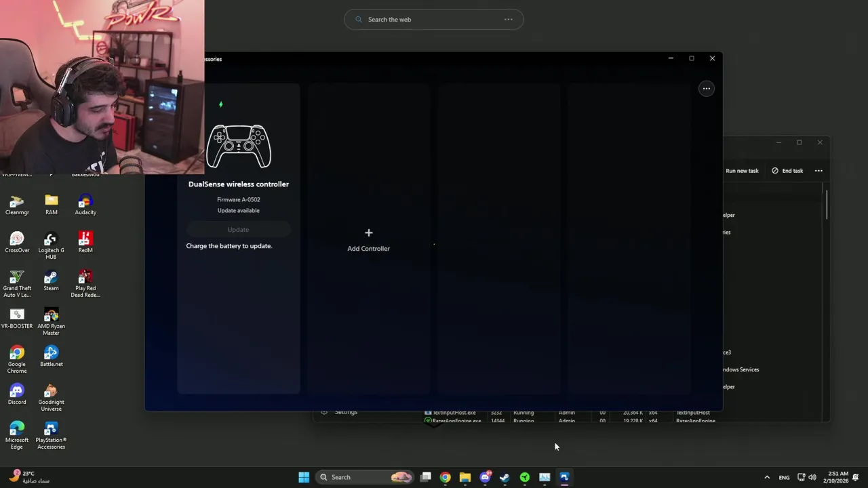Open Task Manager's more options ellipsis
Viewport: 868px width, 488px height.
click(x=818, y=171)
